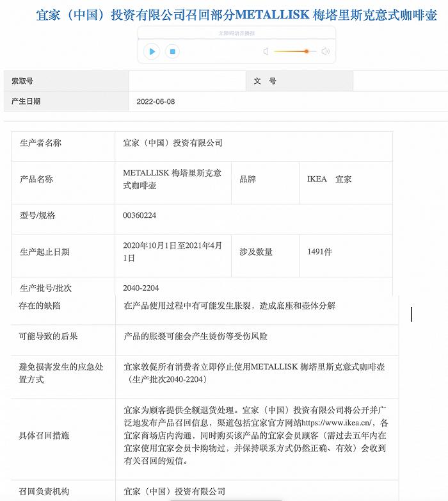Open the https://www.ikea.cn/ URL text

tap(336, 423)
